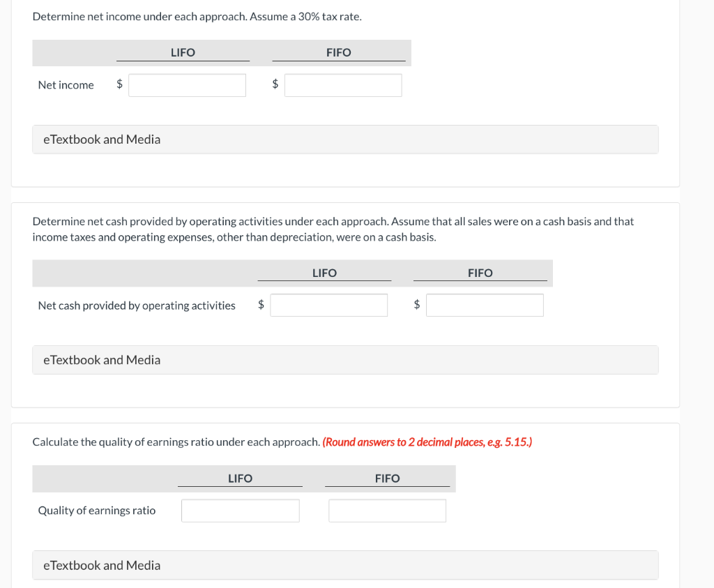Click the FIFO column header in net income table
714x588 pixels.
[339, 52]
